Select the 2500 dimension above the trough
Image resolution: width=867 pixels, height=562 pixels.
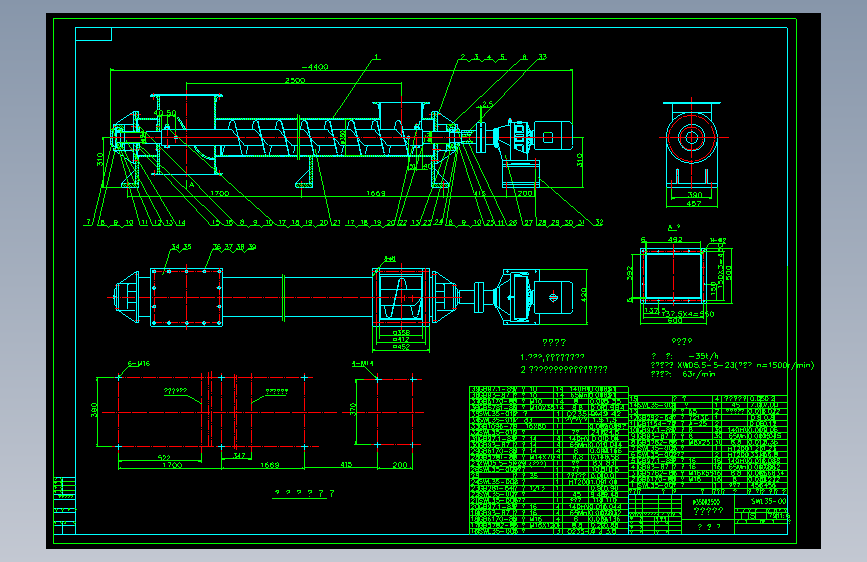point(295,80)
